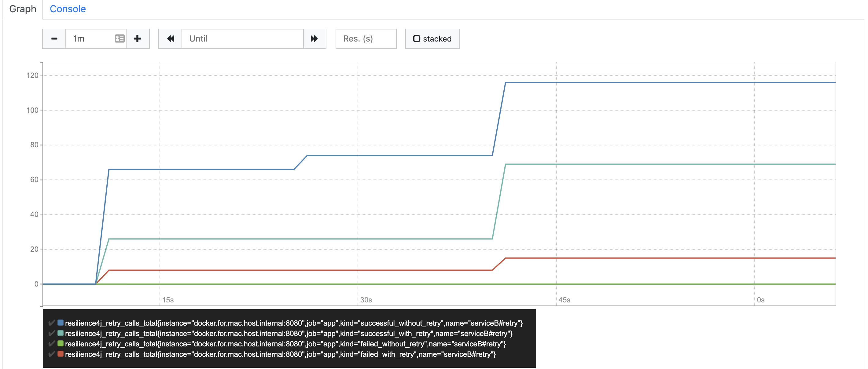Enable the stacked graph checkbox
The height and width of the screenshot is (369, 868).
tap(432, 39)
